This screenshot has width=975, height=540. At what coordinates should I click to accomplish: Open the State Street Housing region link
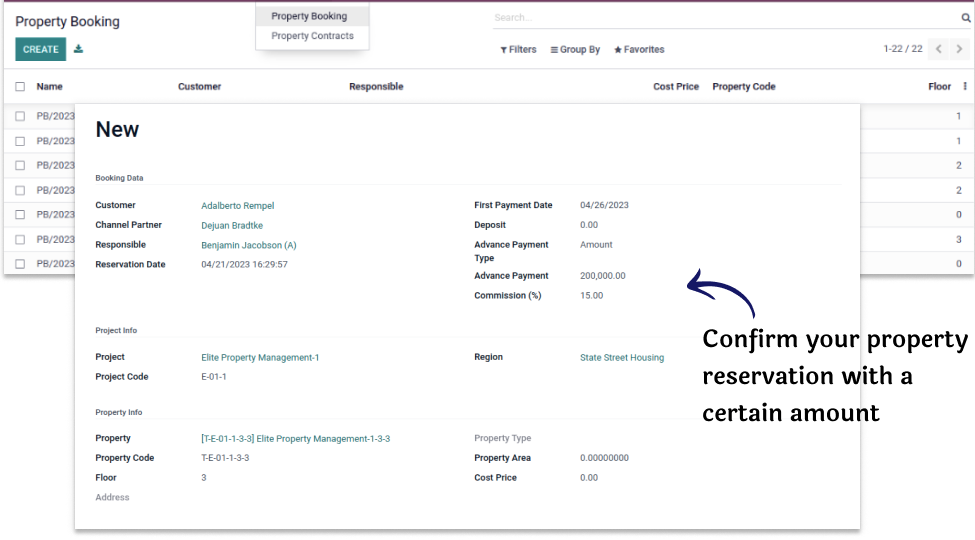point(621,357)
